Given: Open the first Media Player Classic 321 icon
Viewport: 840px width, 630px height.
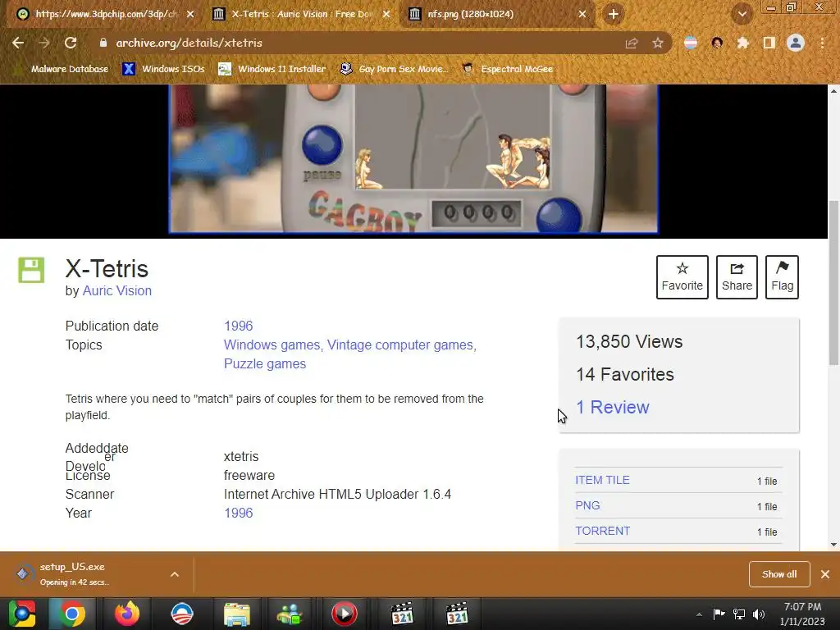Looking at the screenshot, I should (402, 614).
